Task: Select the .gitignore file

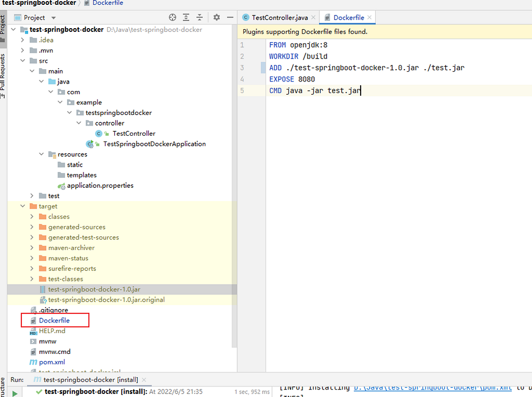Action: click(53, 310)
